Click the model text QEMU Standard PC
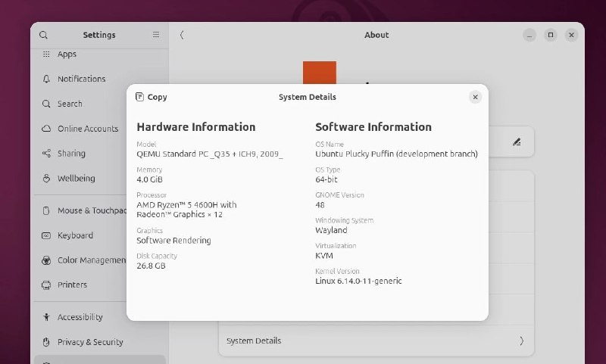The width and height of the screenshot is (606, 364). (x=210, y=154)
